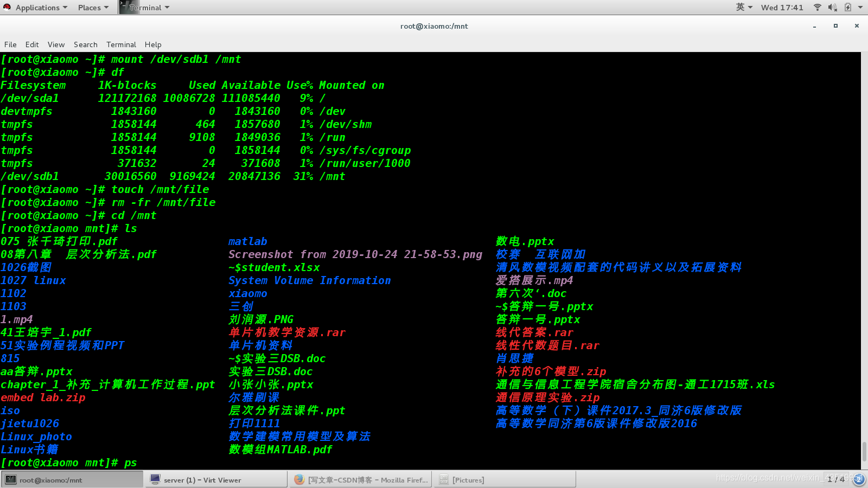
Task: Open the File menu
Action: [x=10, y=44]
